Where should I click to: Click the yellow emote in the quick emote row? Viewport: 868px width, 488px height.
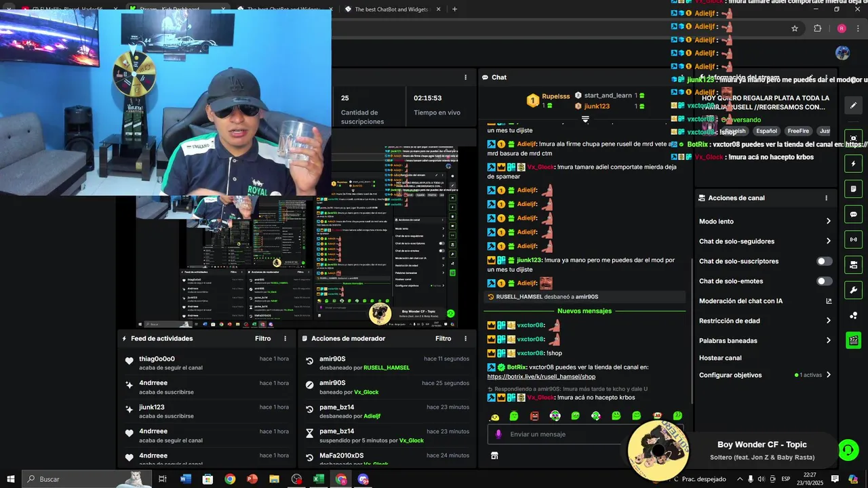(x=494, y=416)
